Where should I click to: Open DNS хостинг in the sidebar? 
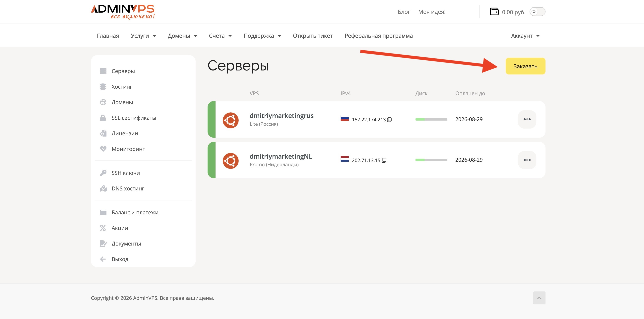point(128,189)
